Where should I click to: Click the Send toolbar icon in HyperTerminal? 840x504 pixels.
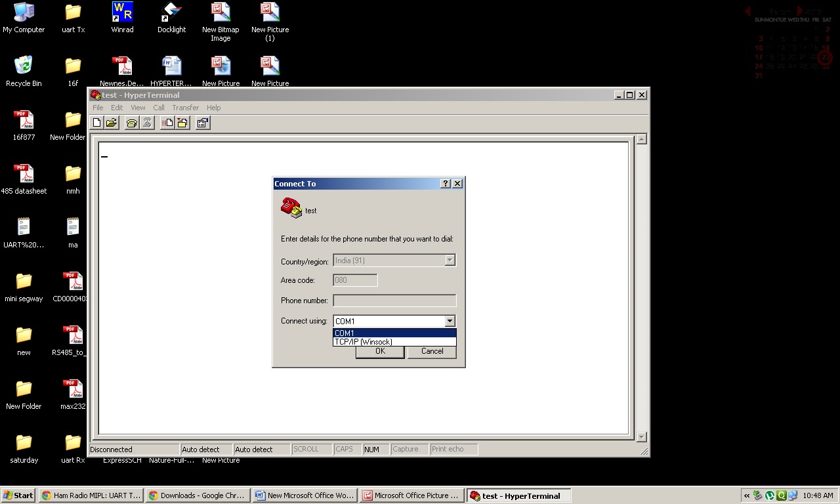(x=167, y=123)
